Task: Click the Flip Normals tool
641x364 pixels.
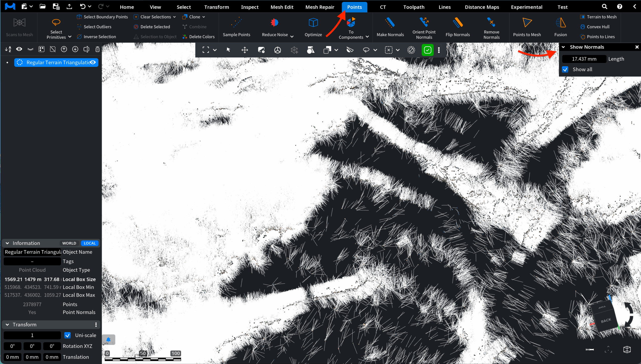Action: [457, 27]
